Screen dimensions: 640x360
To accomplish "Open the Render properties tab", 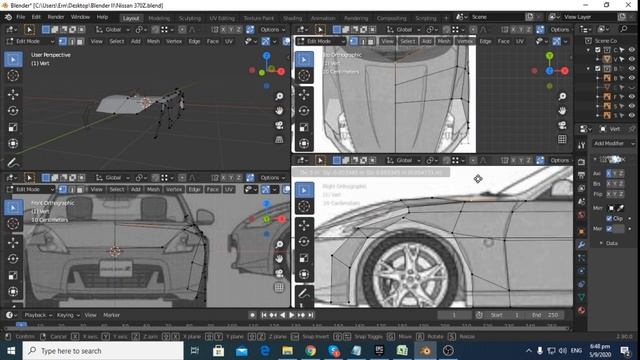I will coord(581,162).
